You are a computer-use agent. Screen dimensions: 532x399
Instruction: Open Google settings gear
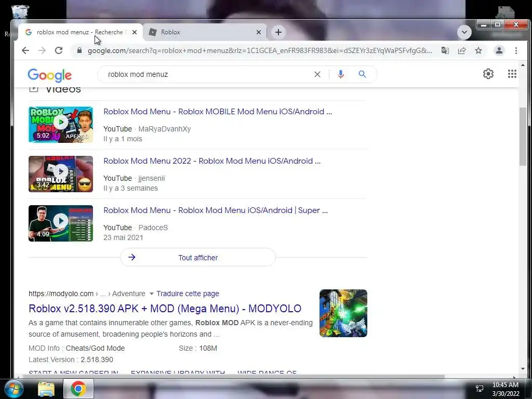[x=488, y=74]
